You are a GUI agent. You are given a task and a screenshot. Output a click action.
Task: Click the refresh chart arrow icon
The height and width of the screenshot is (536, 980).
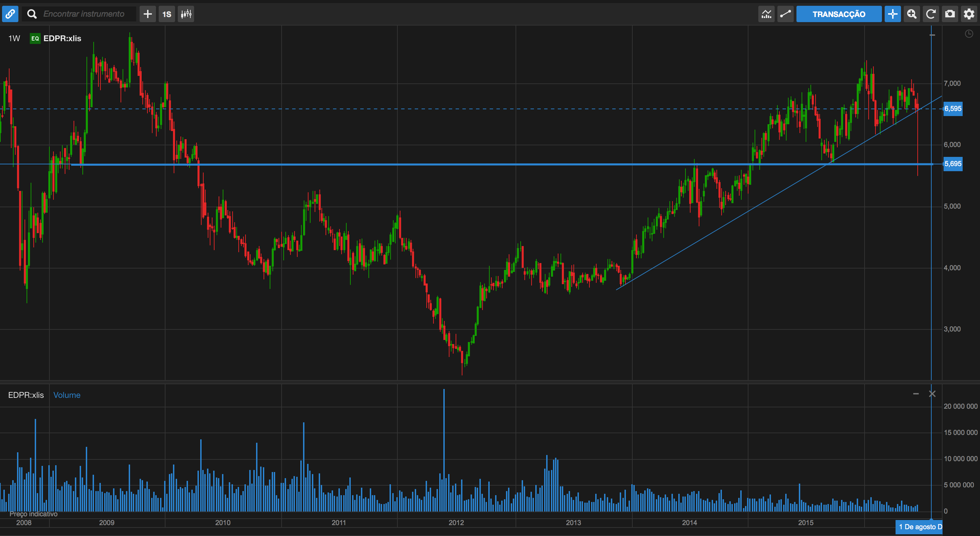[931, 14]
